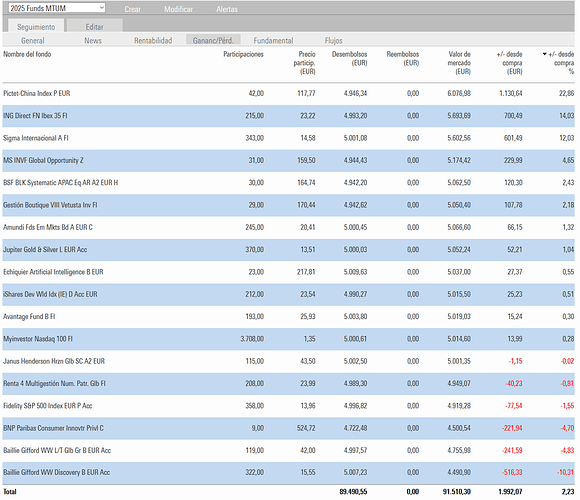Click 343,00 participaciones of Sigma Internacional

coord(254,138)
